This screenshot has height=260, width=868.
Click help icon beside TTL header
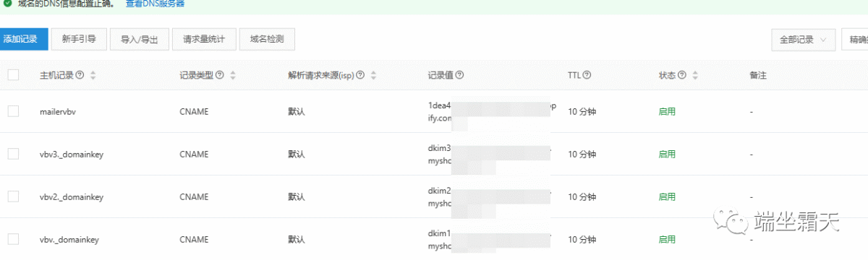coord(587,75)
